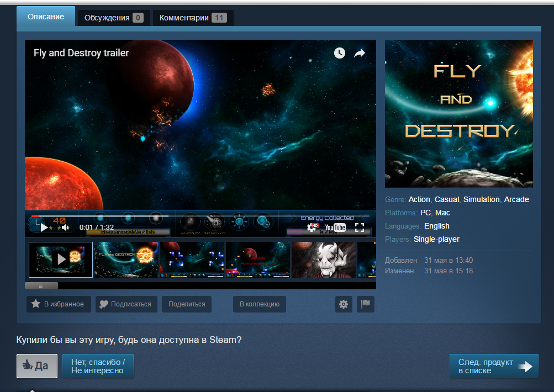This screenshot has height=392, width=554.
Task: Open the Обсуждения tab
Action: (x=114, y=18)
